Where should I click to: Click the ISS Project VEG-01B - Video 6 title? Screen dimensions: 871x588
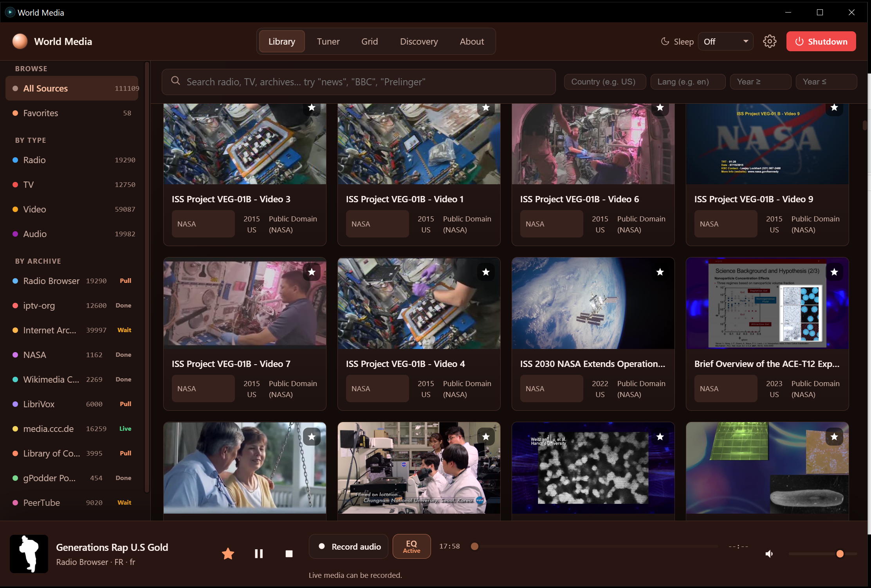point(579,199)
